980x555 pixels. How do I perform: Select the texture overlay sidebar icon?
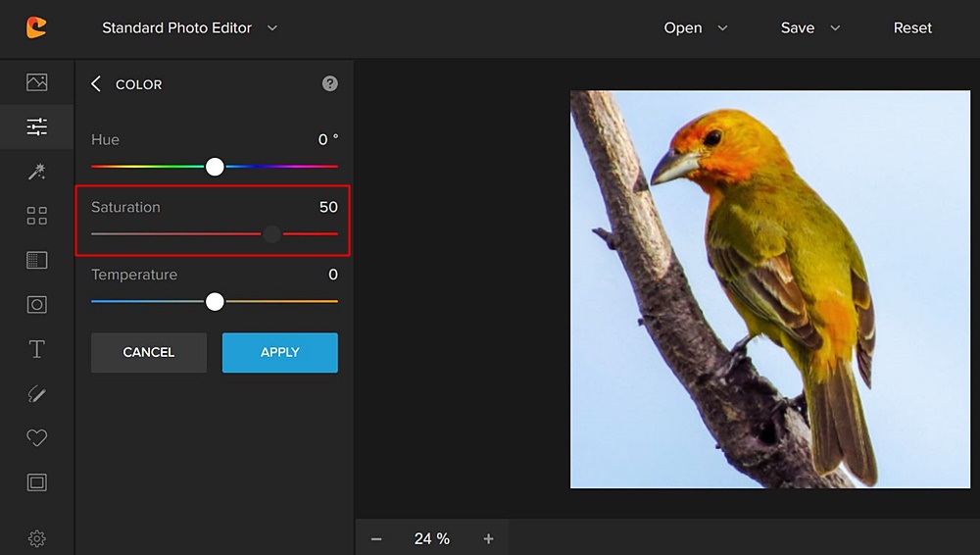(x=36, y=260)
